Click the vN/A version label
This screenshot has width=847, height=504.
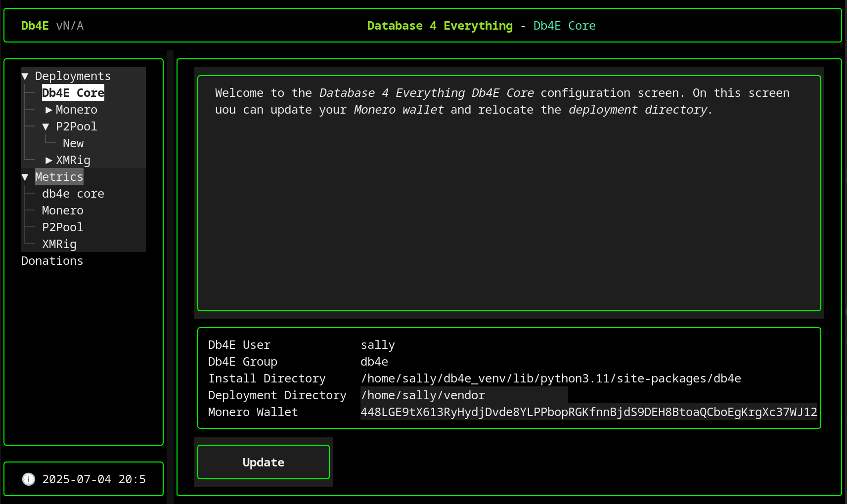(x=70, y=26)
